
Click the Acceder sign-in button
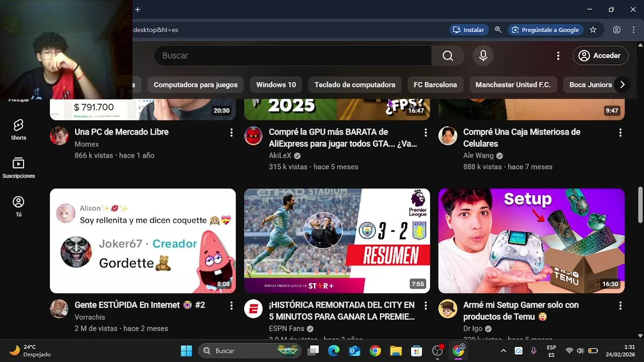pos(600,56)
